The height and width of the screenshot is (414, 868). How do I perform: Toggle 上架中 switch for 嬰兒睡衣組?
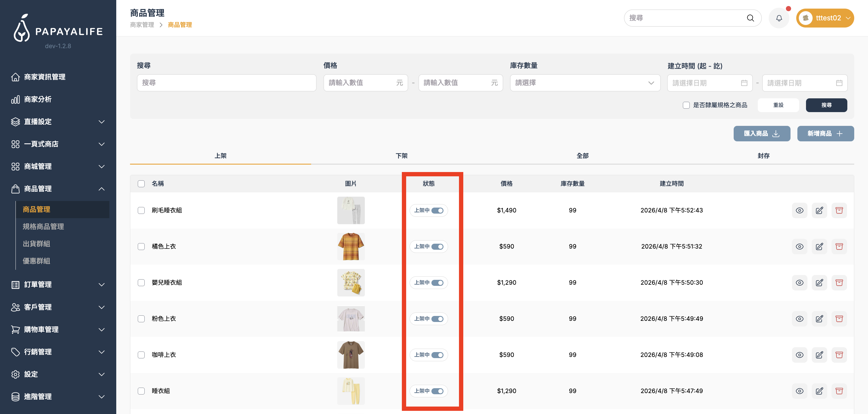[437, 283]
